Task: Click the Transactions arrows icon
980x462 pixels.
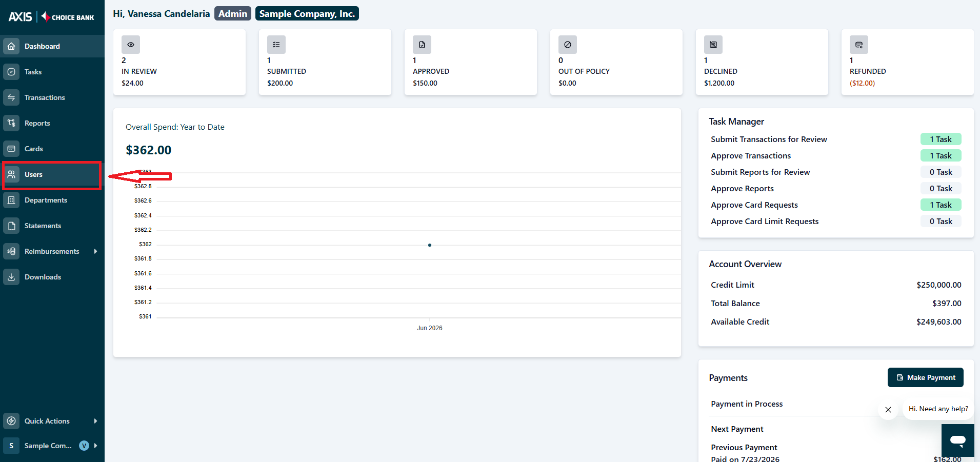Action: pos(11,97)
